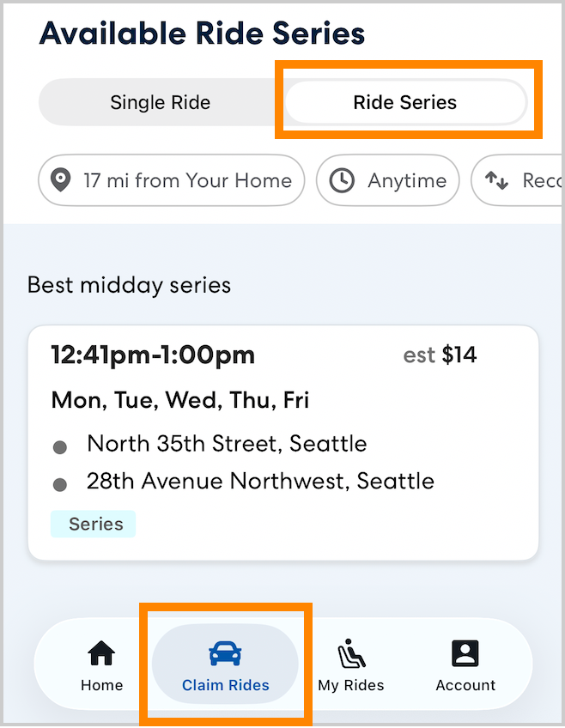Click the location pin icon on distance filter
This screenshot has height=728, width=565.
click(x=60, y=180)
